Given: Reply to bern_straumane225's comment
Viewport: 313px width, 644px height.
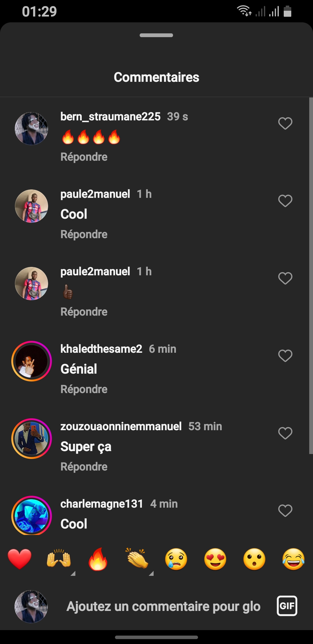Looking at the screenshot, I should pyautogui.click(x=84, y=157).
